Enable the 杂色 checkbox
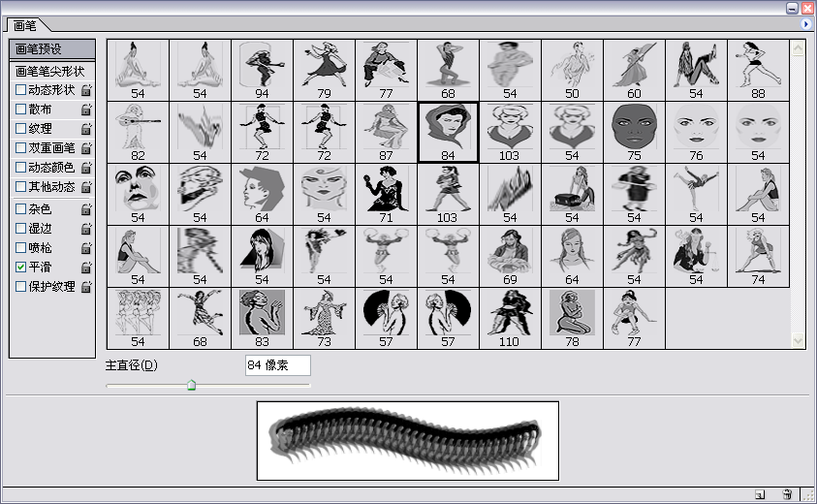The image size is (817, 504). 21,209
